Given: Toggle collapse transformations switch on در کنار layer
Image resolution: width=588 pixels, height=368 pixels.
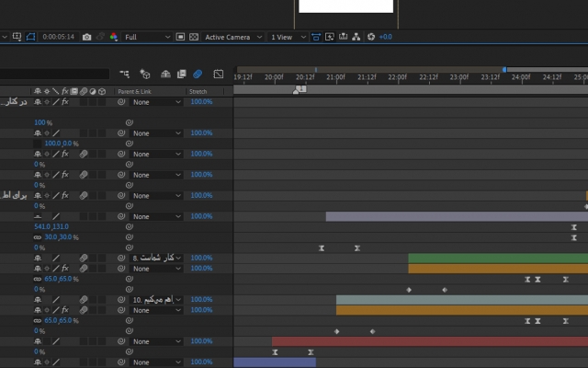Looking at the screenshot, I should [x=47, y=102].
